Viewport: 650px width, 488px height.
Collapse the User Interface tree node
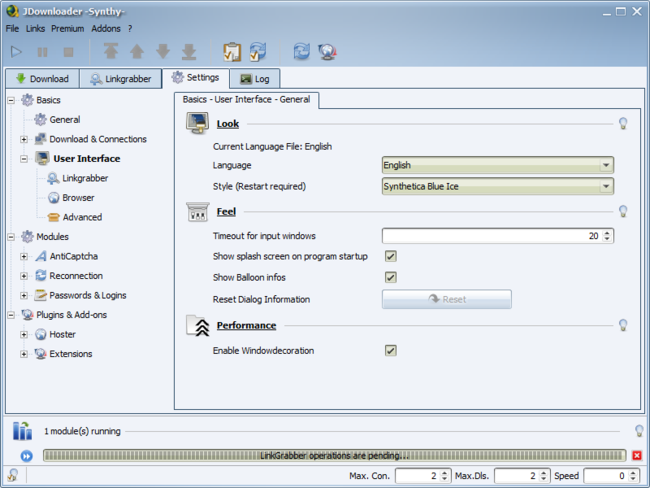tap(24, 159)
